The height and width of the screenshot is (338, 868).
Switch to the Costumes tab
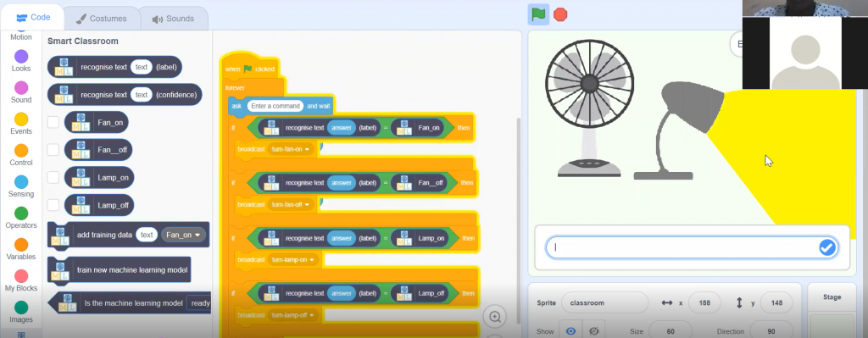point(102,19)
